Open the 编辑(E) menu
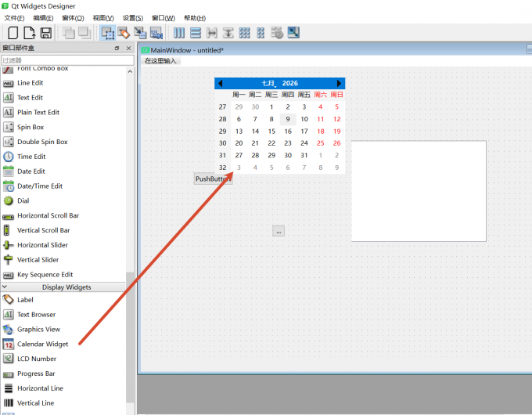This screenshot has height=415, width=532. pos(43,18)
